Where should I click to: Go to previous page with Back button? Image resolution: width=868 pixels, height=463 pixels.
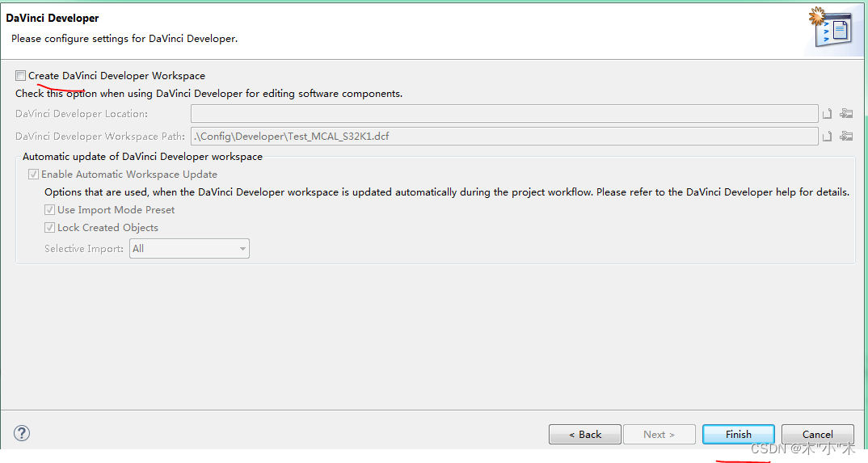click(584, 434)
